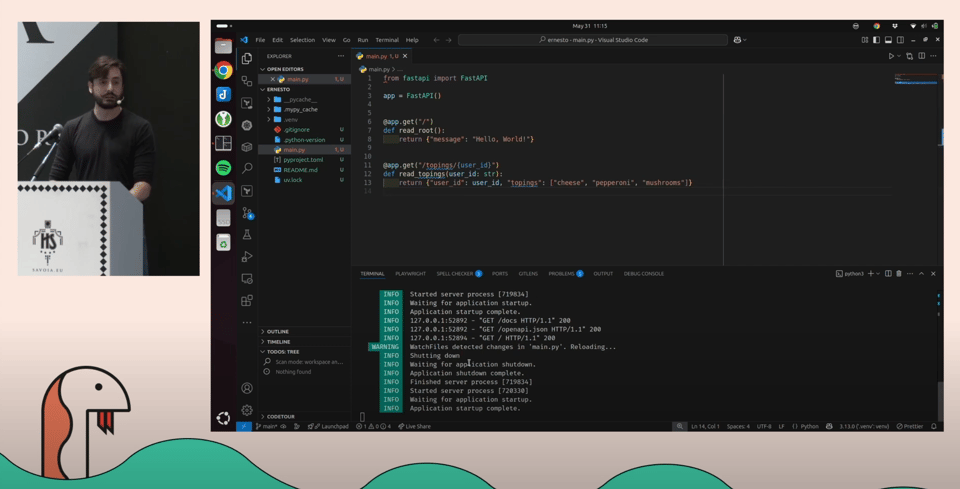Open the Extensions view icon

coord(247,300)
